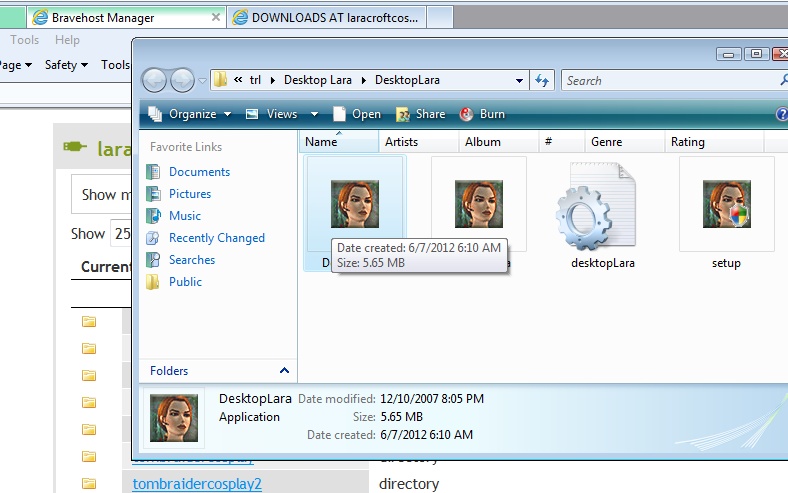Click the Searches icon in Favorite Links

pyautogui.click(x=153, y=260)
